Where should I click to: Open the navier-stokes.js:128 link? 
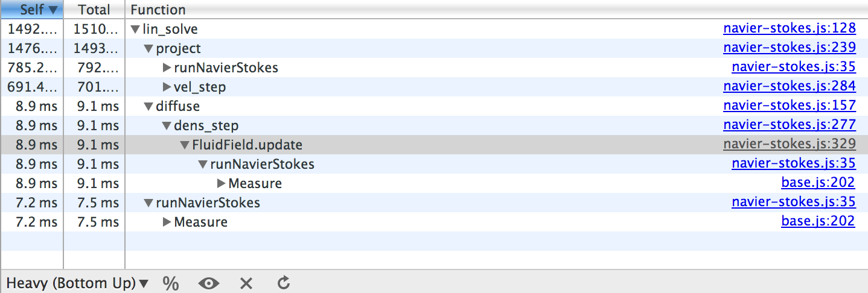tap(789, 29)
